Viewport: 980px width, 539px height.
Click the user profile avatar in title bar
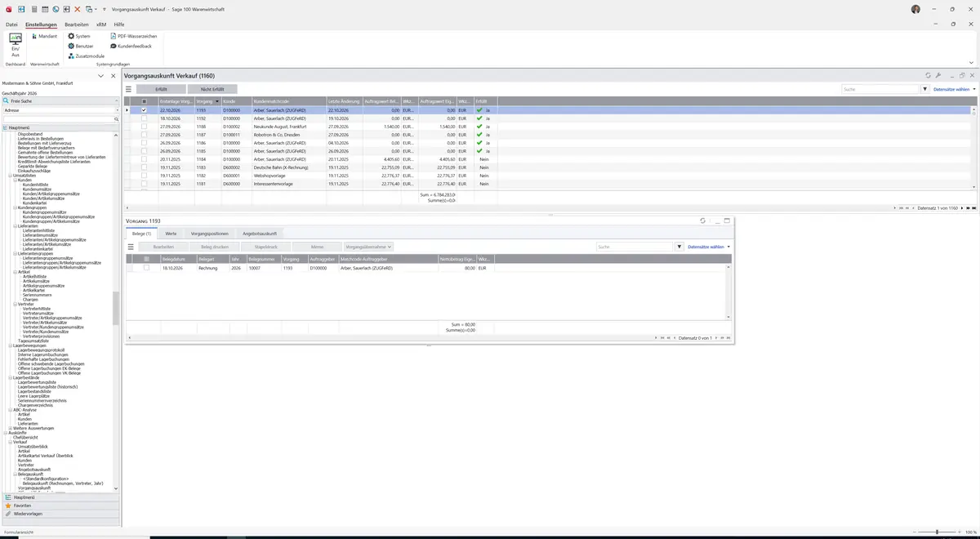(x=915, y=9)
